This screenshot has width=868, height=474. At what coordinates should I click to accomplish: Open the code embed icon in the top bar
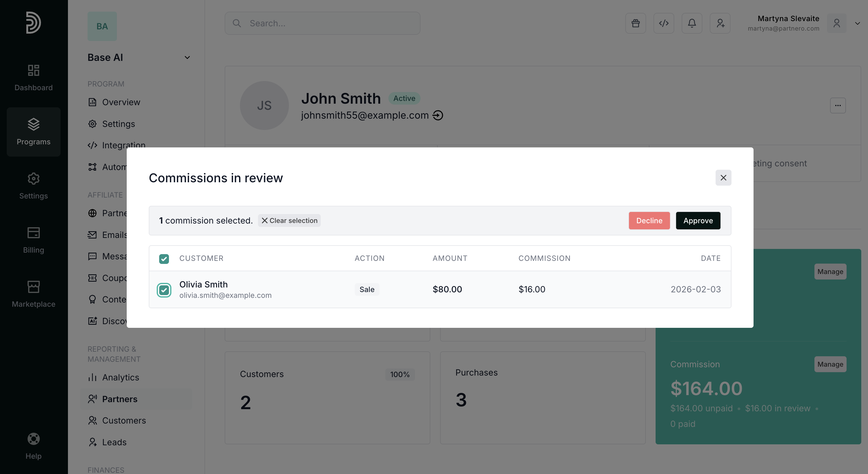click(664, 23)
